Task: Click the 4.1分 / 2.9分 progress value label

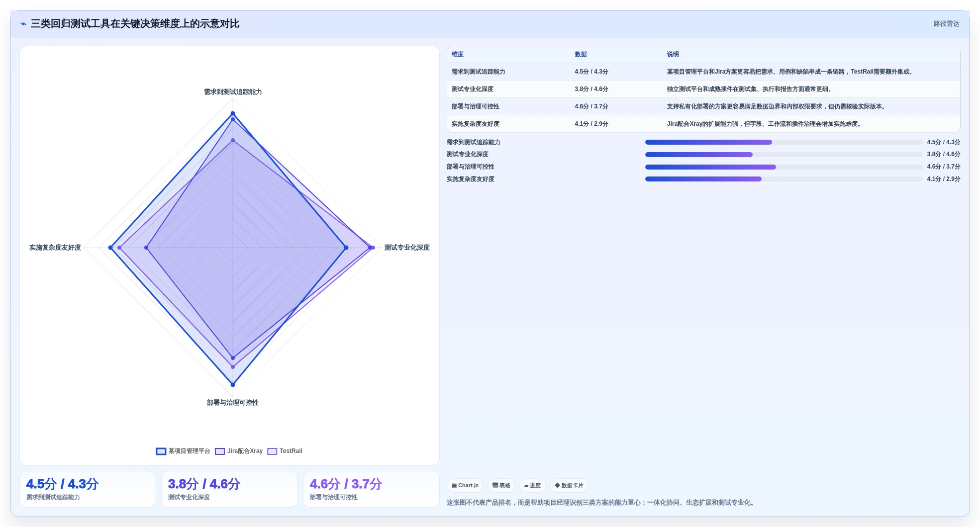Action: click(944, 179)
